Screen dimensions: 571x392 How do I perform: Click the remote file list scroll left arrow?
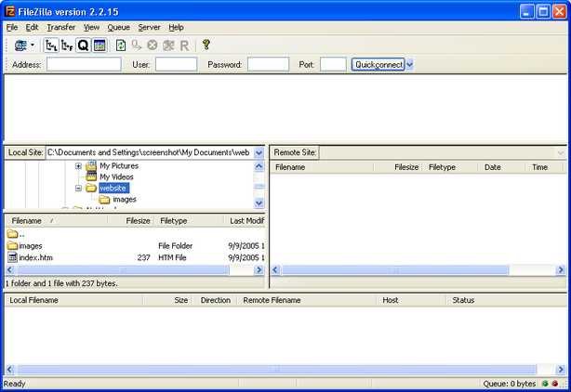pyautogui.click(x=275, y=269)
